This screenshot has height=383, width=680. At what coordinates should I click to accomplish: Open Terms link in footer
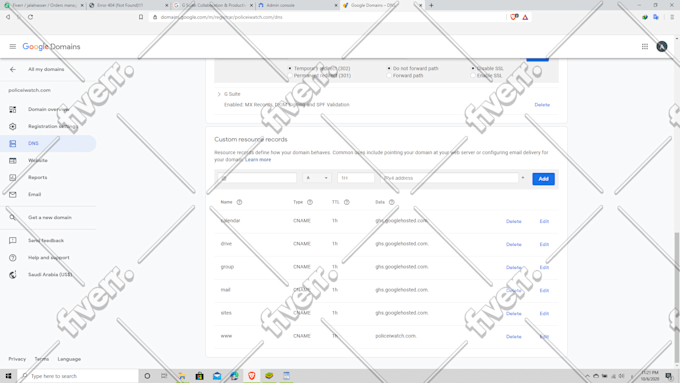42,359
